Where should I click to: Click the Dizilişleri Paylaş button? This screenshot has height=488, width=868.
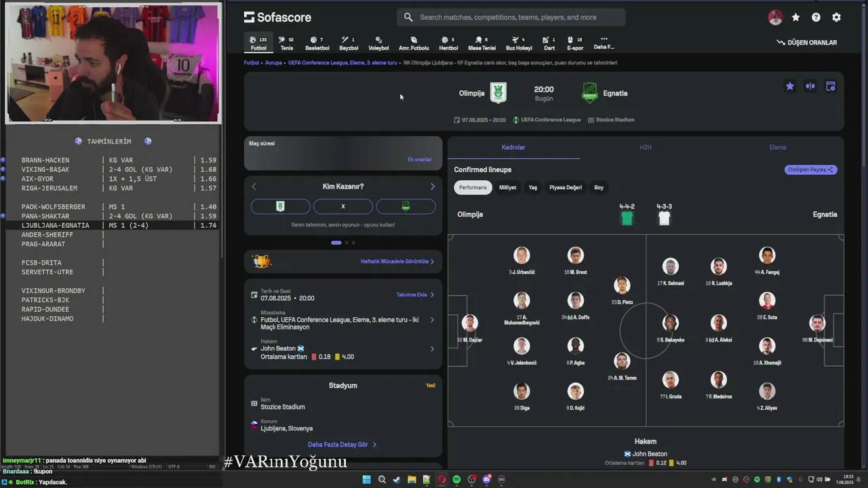811,169
